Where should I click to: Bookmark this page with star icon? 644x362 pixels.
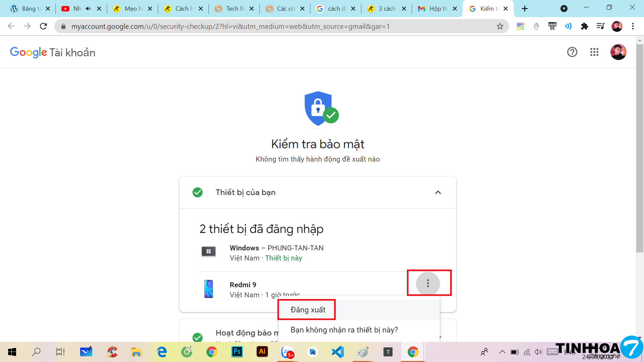click(500, 26)
